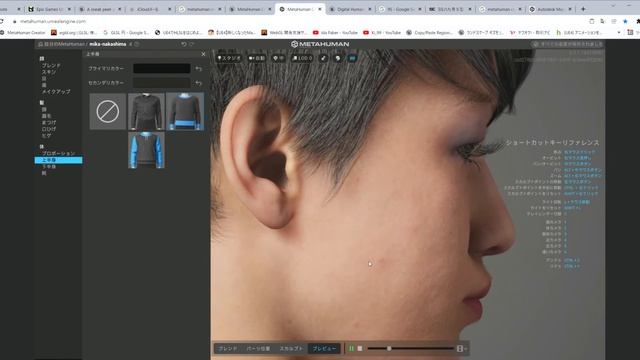640x360 pixels.
Task: Select Mustache in the hair sidebar
Action: (x=49, y=129)
